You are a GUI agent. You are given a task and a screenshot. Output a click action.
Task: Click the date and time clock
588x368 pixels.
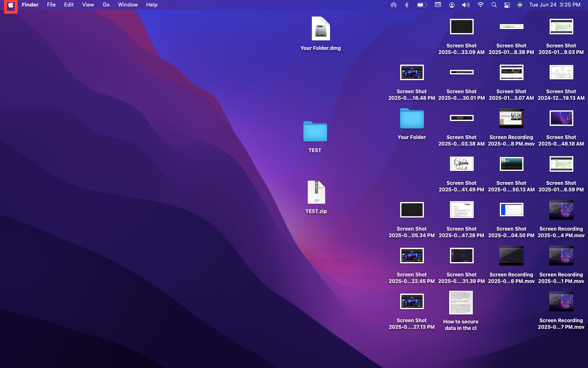coord(555,5)
